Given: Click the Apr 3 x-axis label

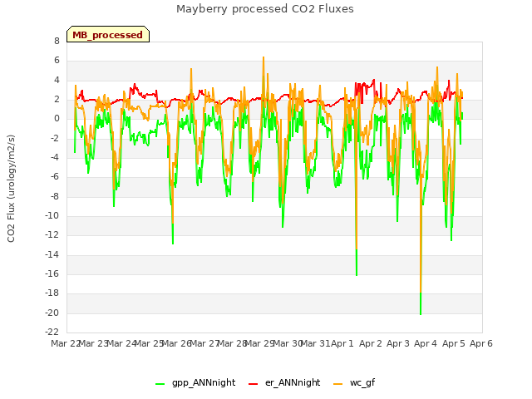Looking at the screenshot, I should (398, 343).
